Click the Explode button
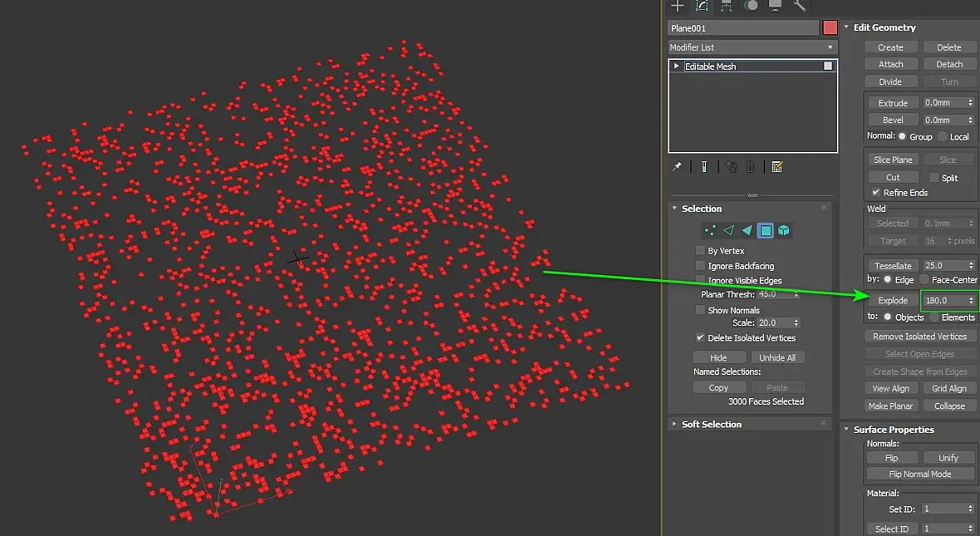980x536 pixels. (893, 300)
